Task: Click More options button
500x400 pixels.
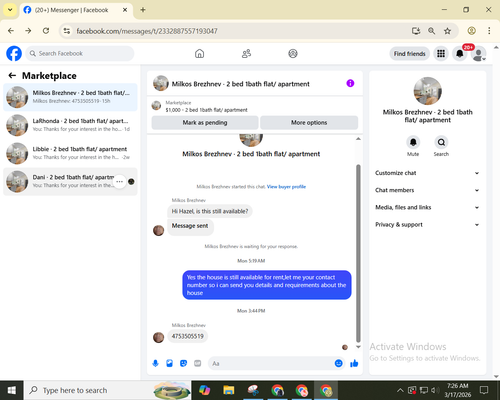Action: tap(309, 123)
